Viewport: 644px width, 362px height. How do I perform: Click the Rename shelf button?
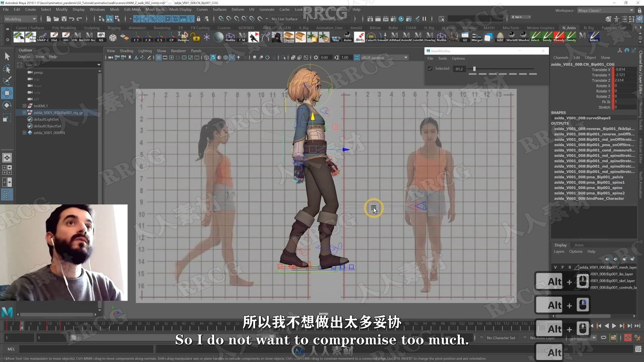[x=183, y=37]
